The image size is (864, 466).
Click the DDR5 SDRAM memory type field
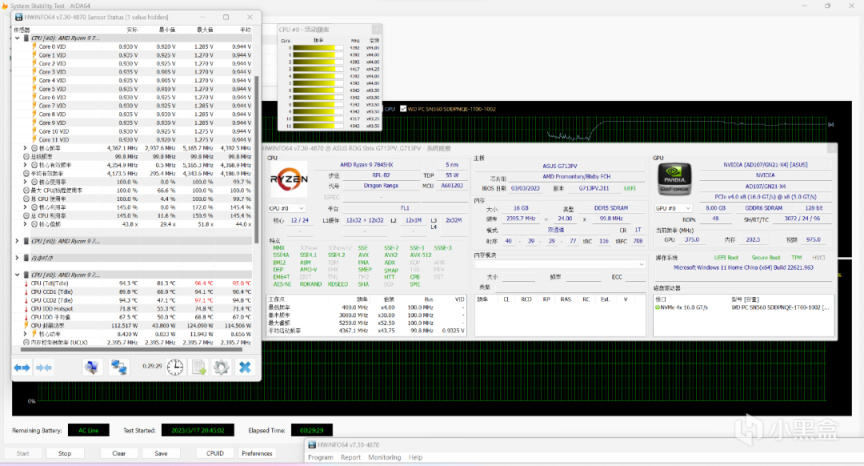(x=611, y=208)
